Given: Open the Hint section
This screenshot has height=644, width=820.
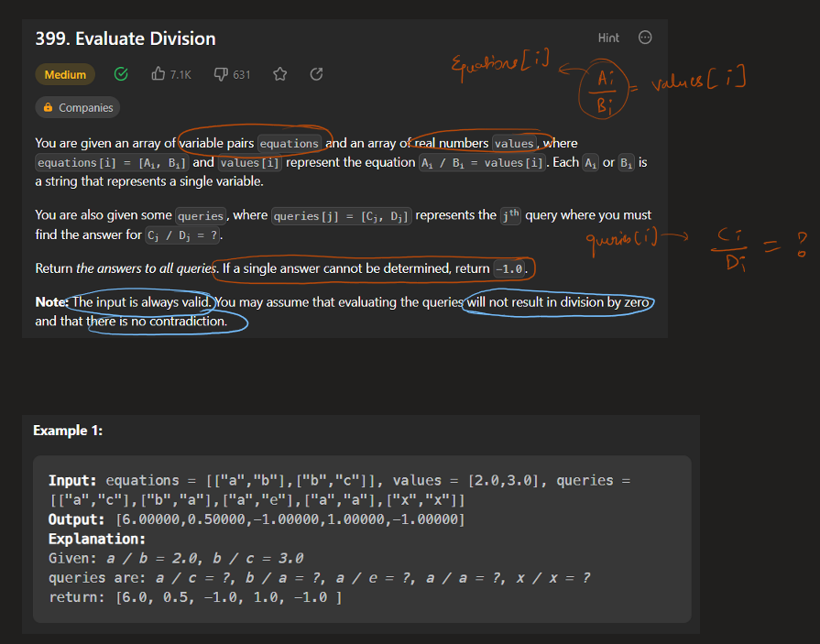Looking at the screenshot, I should [x=608, y=38].
